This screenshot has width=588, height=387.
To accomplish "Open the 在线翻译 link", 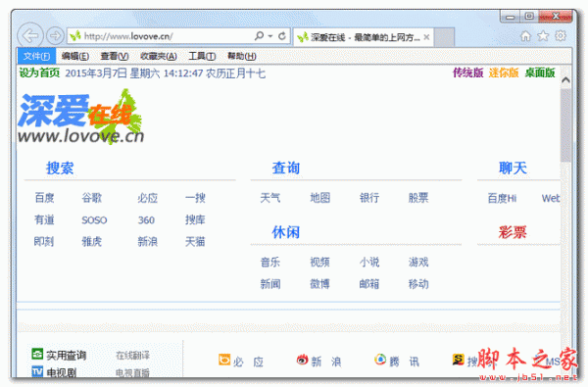I will (132, 356).
